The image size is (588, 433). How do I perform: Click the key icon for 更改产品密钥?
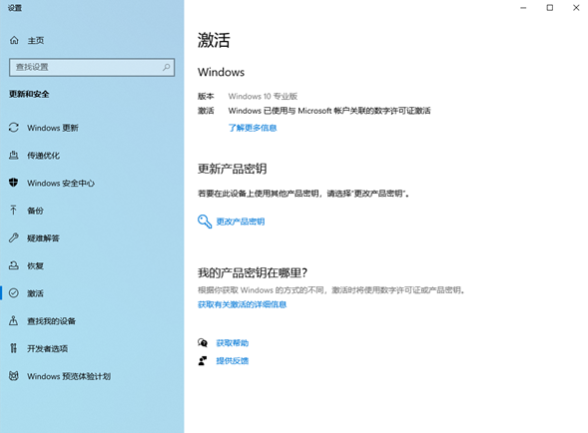205,221
